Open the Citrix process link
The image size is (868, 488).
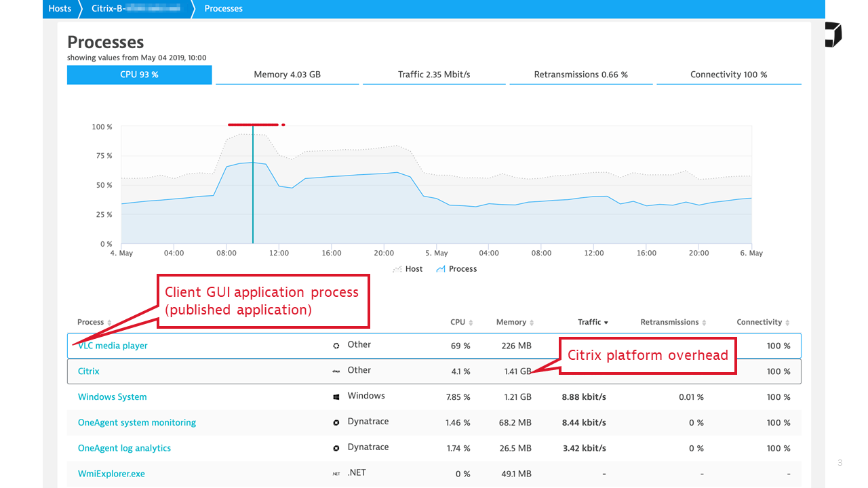pos(89,371)
